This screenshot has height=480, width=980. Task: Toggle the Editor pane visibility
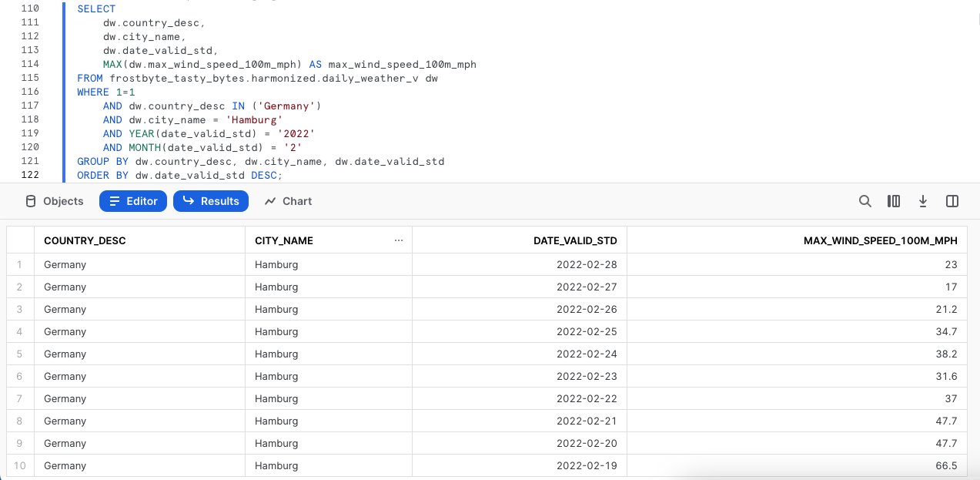coord(133,201)
